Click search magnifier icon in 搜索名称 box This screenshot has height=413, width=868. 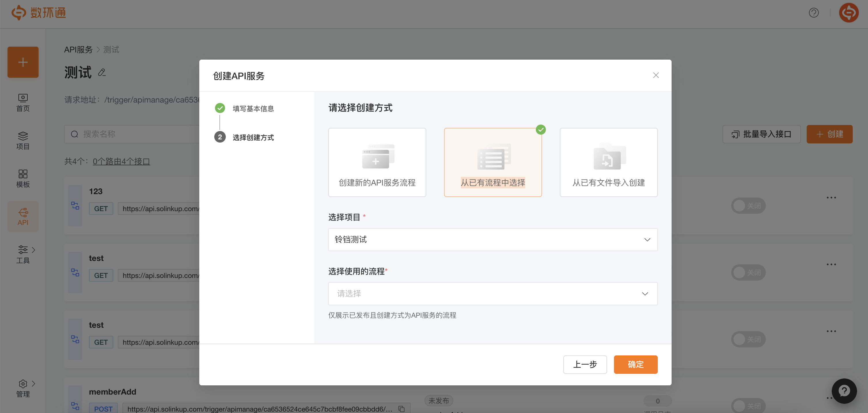75,134
